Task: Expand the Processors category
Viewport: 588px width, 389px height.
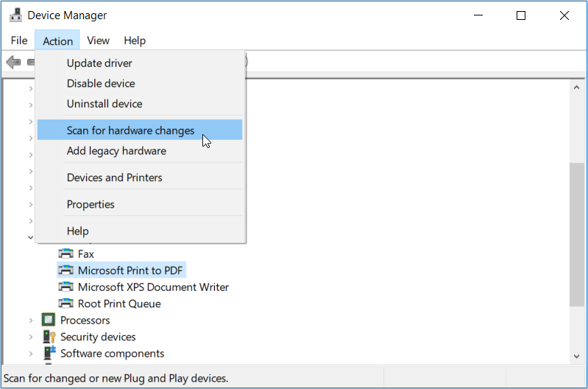Action: click(31, 320)
